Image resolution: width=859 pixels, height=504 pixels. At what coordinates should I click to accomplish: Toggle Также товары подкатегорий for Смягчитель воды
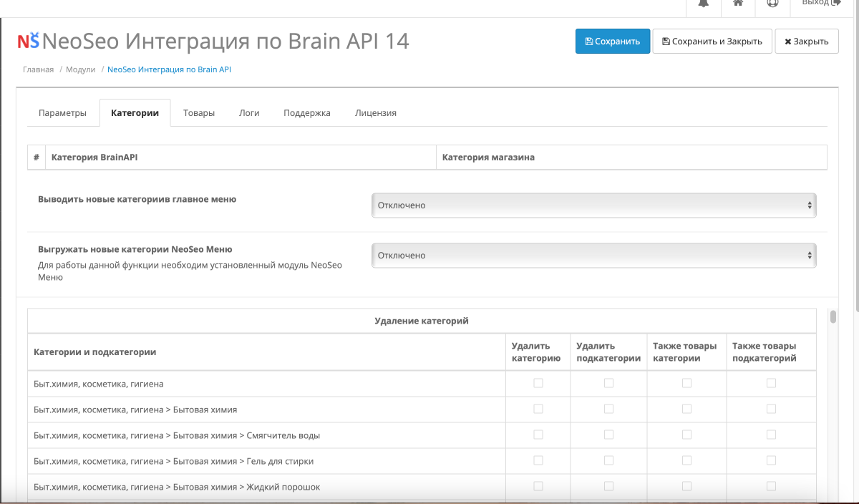coord(771,435)
